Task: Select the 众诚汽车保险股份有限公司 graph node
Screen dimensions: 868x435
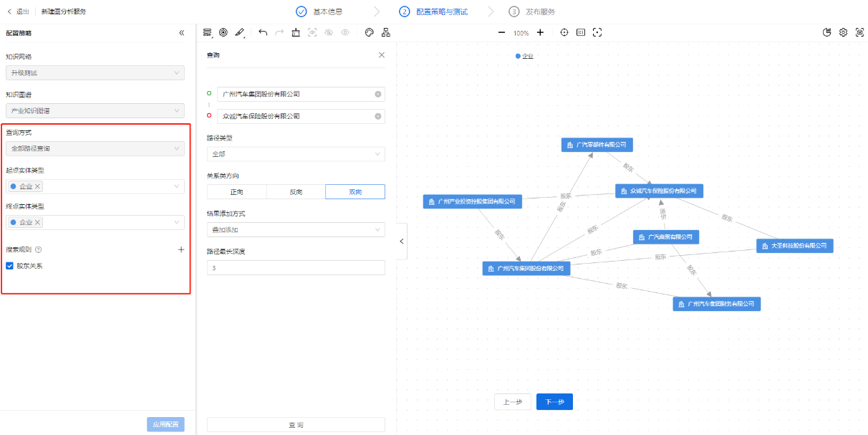Action: pos(660,191)
